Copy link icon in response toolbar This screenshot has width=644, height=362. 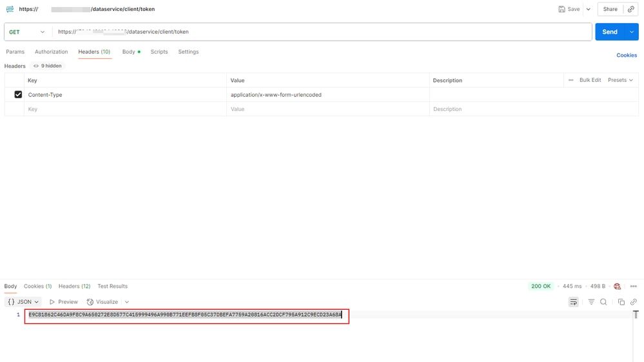click(634, 302)
